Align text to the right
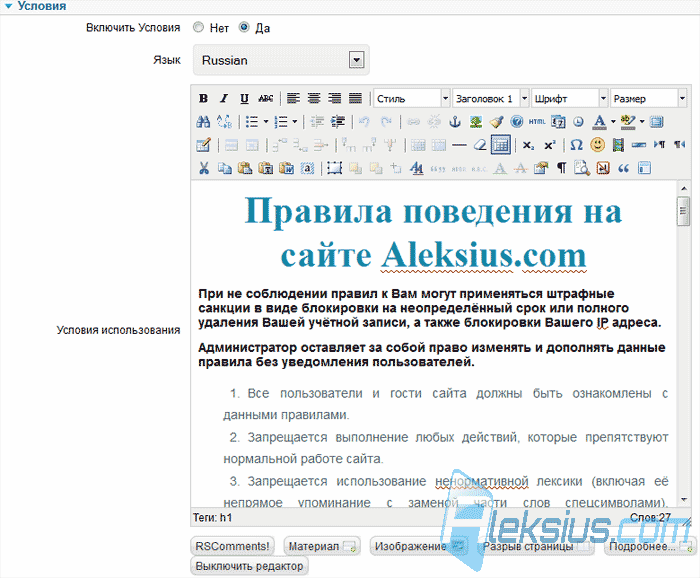The width and height of the screenshot is (700, 578). pos(334,98)
